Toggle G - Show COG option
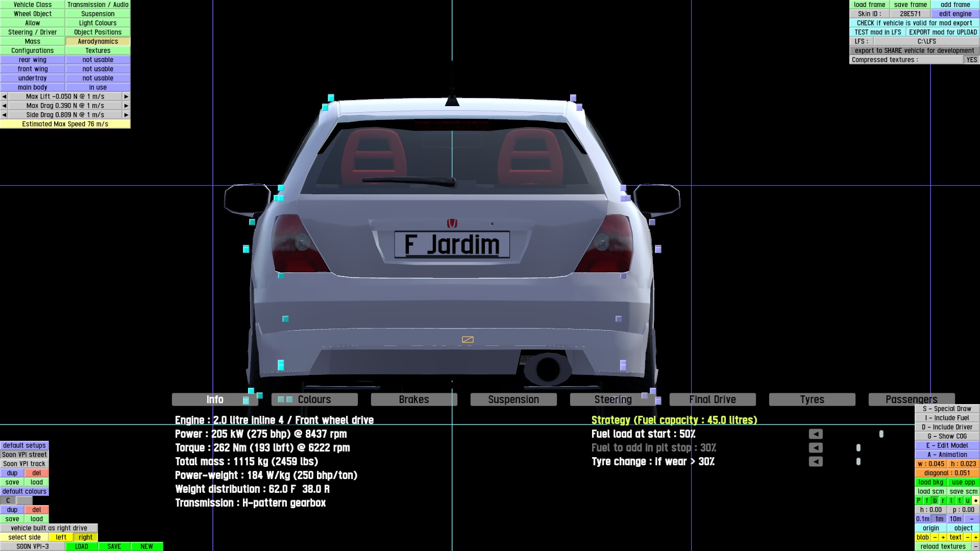 tap(947, 436)
